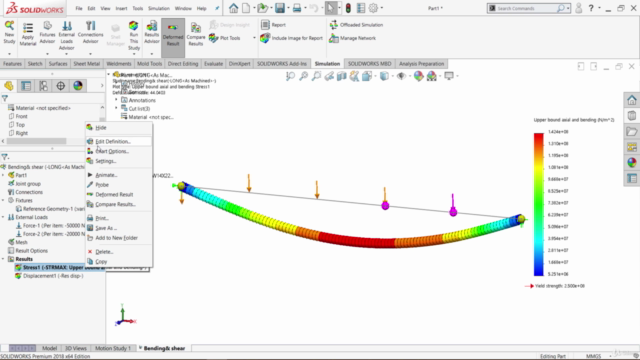Screen dimensions: 640x360
Task: Select Displacement1 result plot
Action: [x=53, y=276]
